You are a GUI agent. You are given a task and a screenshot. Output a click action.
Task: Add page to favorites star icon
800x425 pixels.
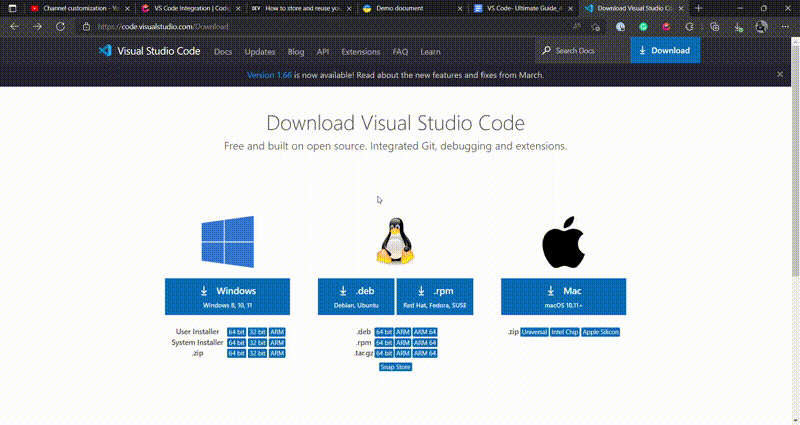pos(596,27)
